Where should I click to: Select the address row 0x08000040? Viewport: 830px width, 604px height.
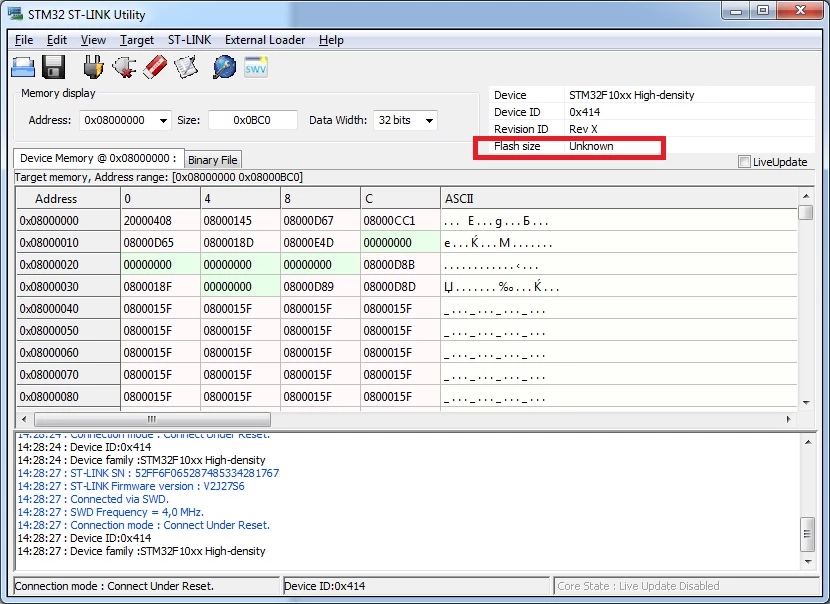coord(68,309)
